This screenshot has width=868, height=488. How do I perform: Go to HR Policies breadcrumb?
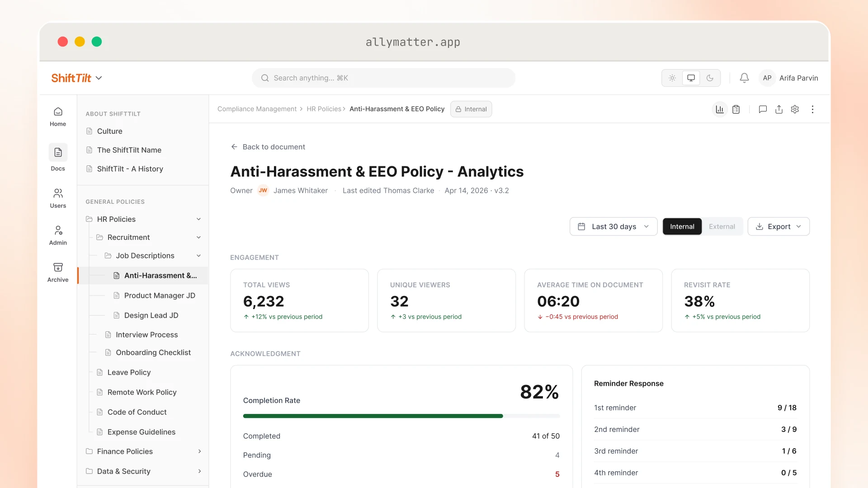click(324, 109)
